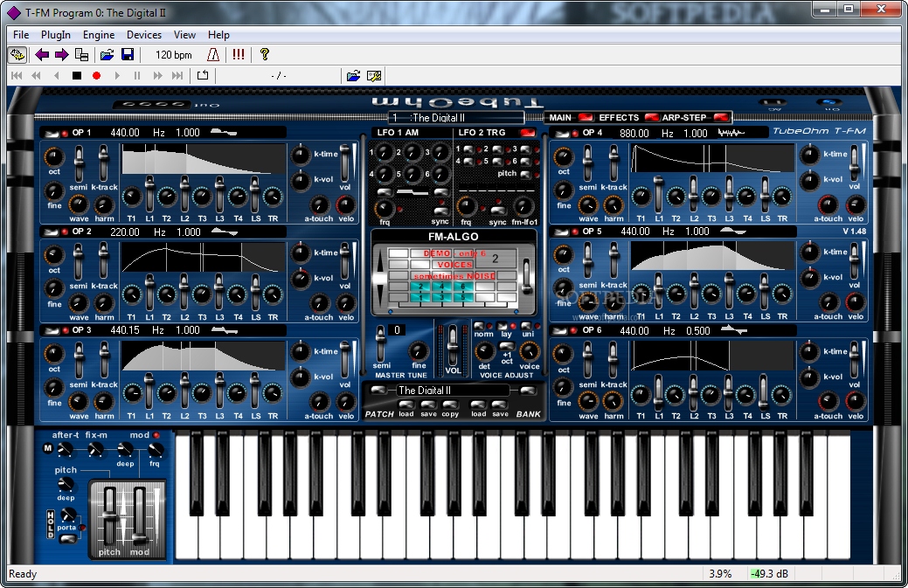
Task: Click the loop icon in transport bar
Action: [x=203, y=75]
